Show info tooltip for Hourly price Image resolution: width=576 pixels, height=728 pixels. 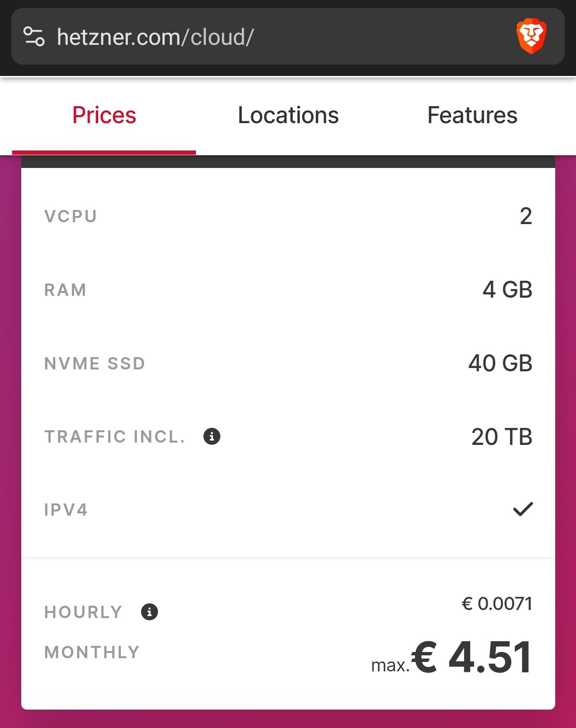click(149, 612)
